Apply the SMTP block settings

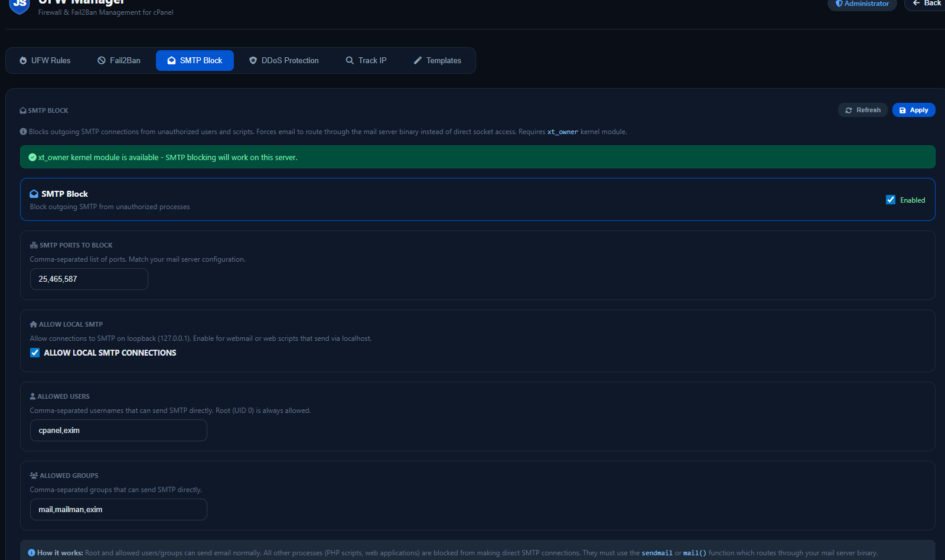[913, 110]
